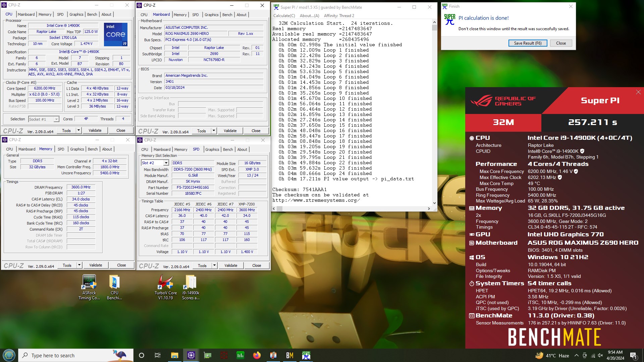The width and height of the screenshot is (644, 362).
Task: Click the Intel Core i9 14900K name field
Action: pos(63,25)
